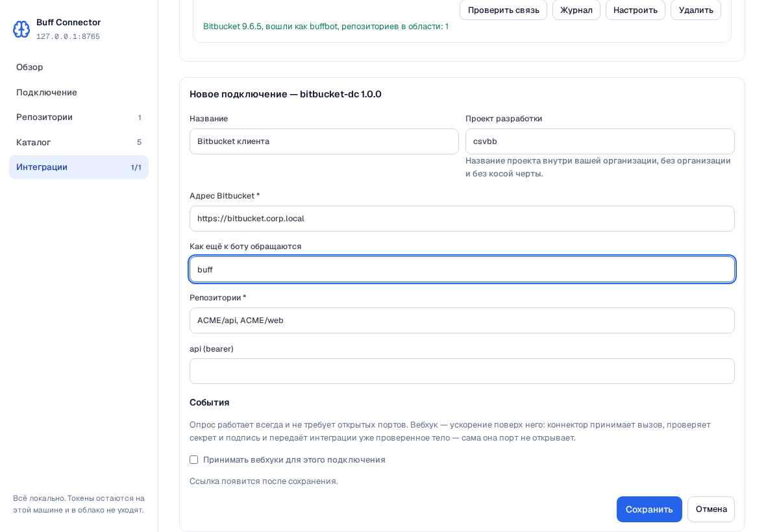Viewport: 766px width, 532px height.
Task: Enable Принимать вебхуки для этого подключения checkbox
Action: (194, 460)
